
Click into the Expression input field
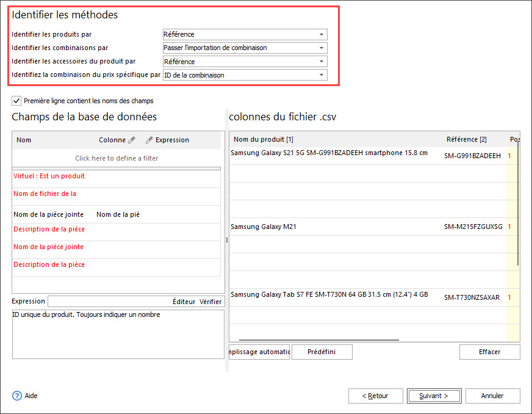tap(109, 301)
